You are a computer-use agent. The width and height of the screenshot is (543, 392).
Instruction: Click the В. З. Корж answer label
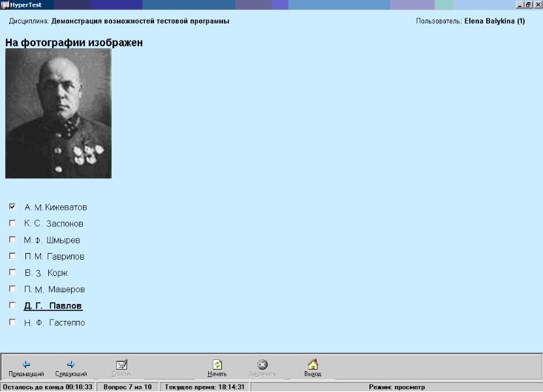pyautogui.click(x=46, y=273)
